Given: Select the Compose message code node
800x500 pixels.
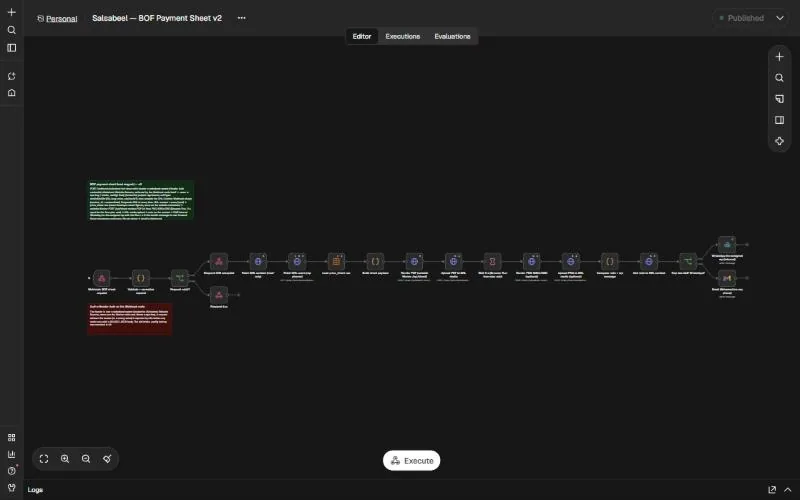Looking at the screenshot, I should (610, 261).
